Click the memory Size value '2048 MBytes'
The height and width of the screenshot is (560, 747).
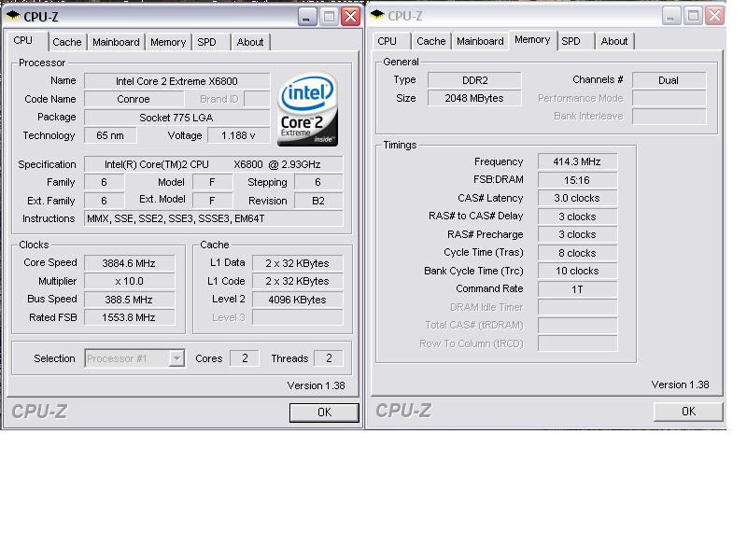click(x=474, y=98)
